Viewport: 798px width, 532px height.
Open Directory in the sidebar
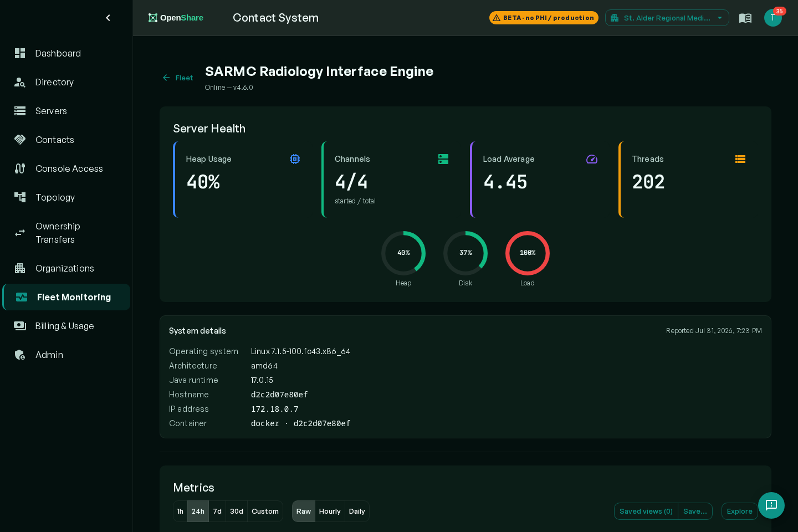click(66, 82)
